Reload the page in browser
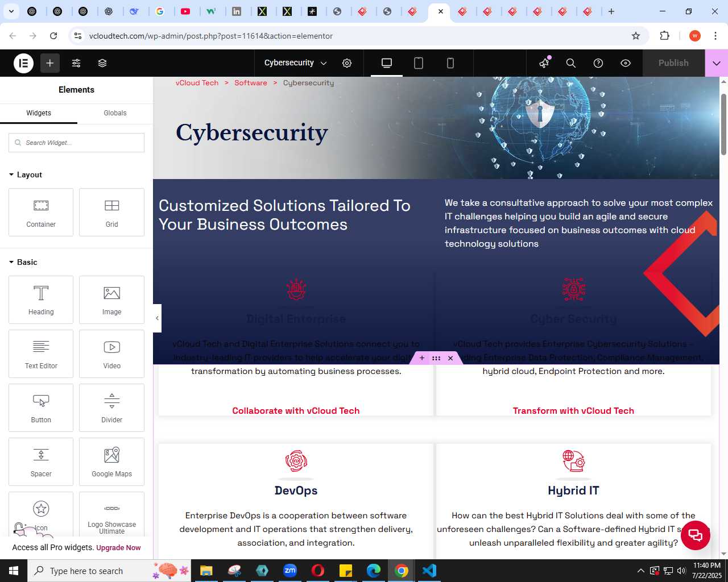The width and height of the screenshot is (728, 582). (53, 36)
